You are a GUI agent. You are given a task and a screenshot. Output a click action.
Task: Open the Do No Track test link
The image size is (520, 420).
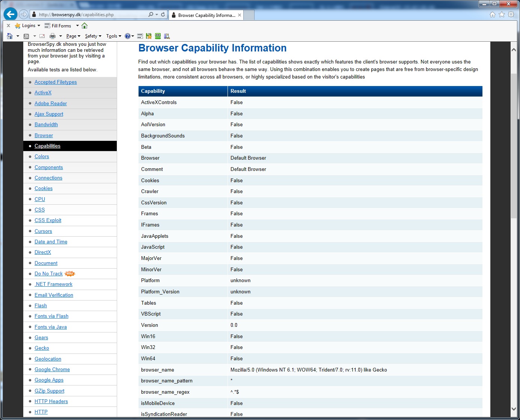[x=49, y=274]
